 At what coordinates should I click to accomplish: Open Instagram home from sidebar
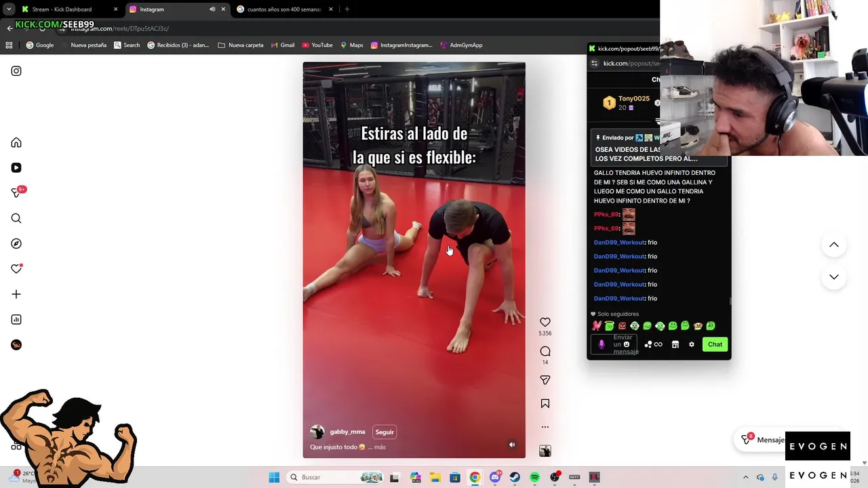pyautogui.click(x=16, y=143)
